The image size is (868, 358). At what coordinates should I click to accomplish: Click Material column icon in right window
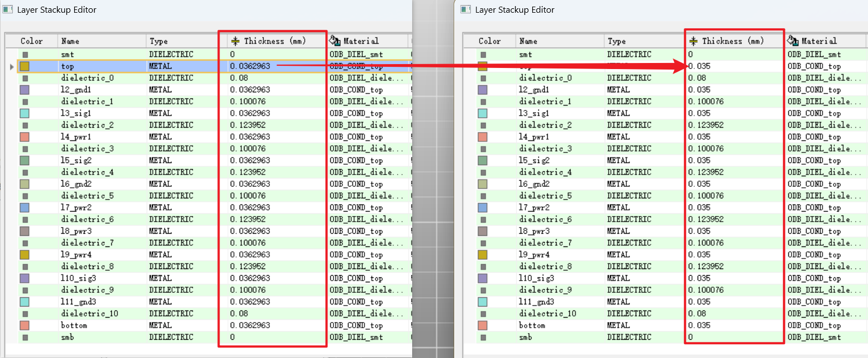[x=793, y=41]
